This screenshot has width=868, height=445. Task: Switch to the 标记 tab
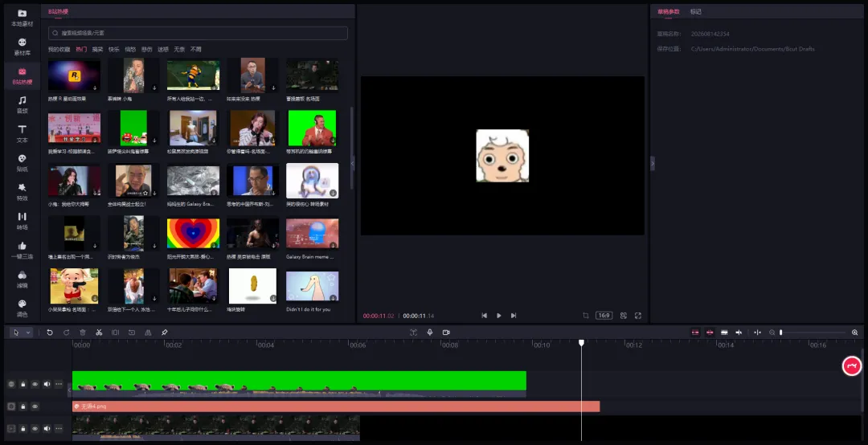pos(695,11)
